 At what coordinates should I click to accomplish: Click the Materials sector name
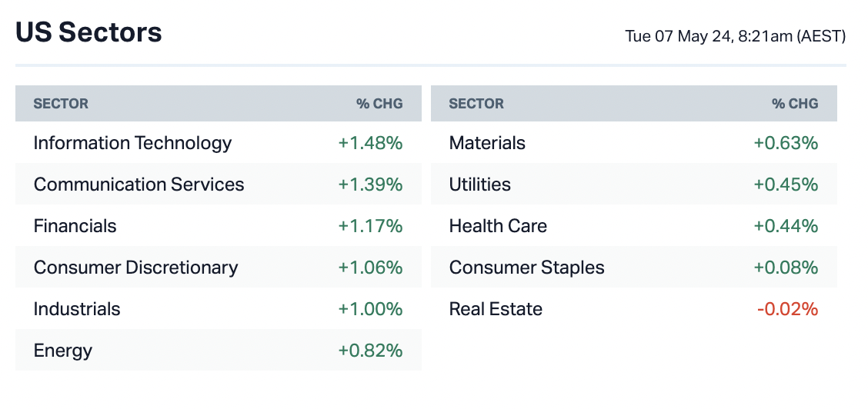pos(487,143)
